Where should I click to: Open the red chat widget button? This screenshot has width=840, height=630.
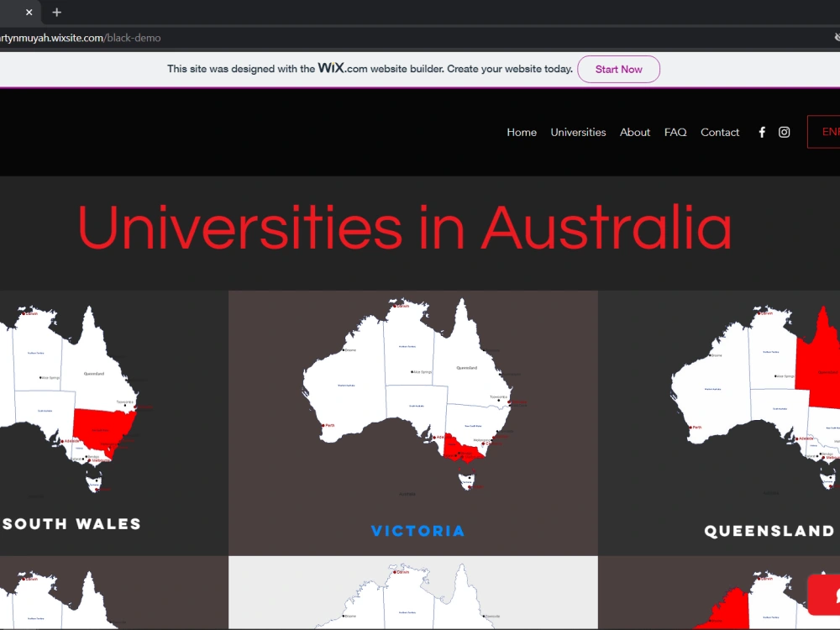(x=825, y=595)
